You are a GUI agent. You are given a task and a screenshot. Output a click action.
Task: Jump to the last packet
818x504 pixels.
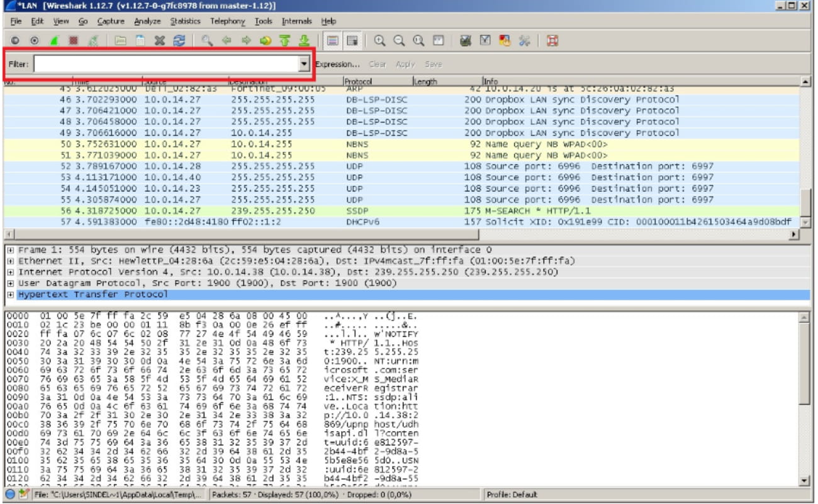click(303, 41)
